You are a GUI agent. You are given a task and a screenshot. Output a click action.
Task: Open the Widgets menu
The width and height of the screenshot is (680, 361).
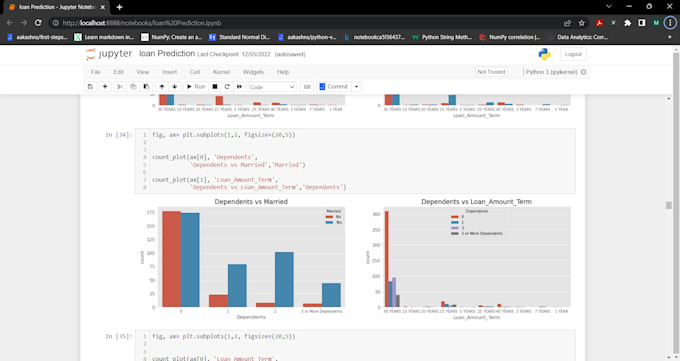coord(253,72)
